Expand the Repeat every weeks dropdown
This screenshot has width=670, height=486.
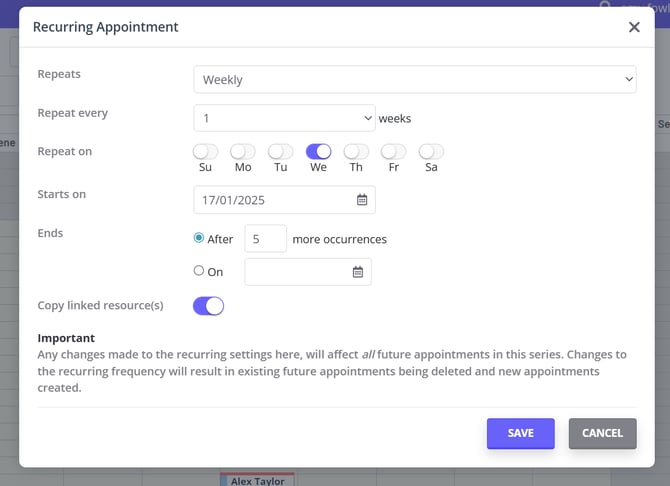(x=284, y=118)
